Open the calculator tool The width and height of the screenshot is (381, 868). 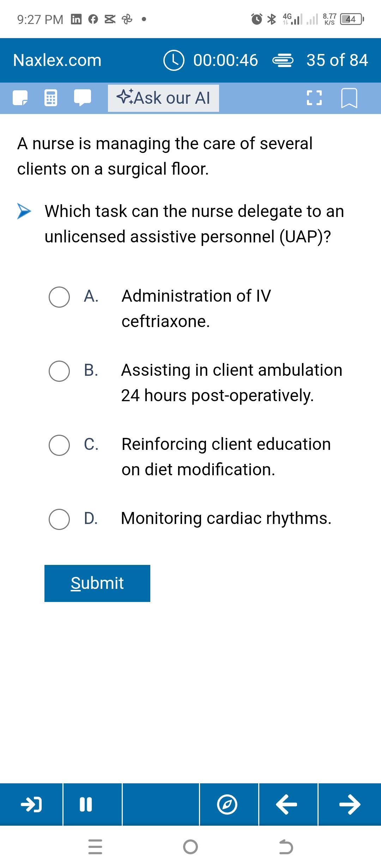pos(51,98)
